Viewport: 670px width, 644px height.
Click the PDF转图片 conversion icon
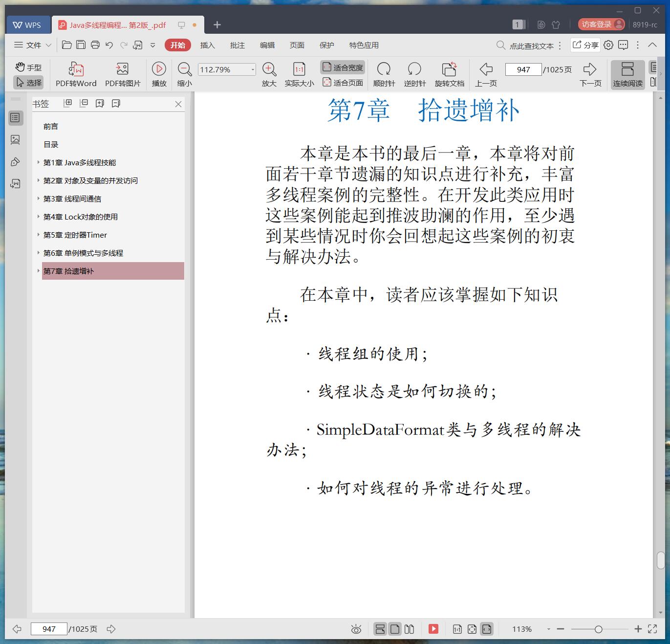[x=123, y=74]
